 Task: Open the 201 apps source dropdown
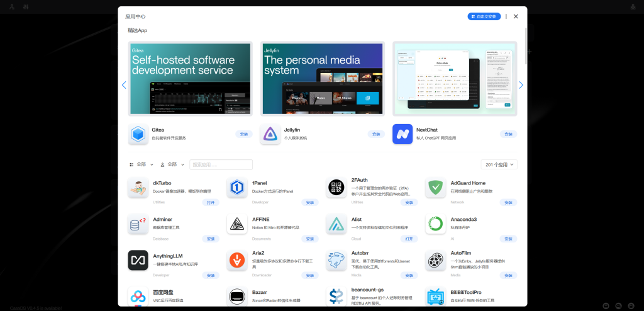coord(499,164)
